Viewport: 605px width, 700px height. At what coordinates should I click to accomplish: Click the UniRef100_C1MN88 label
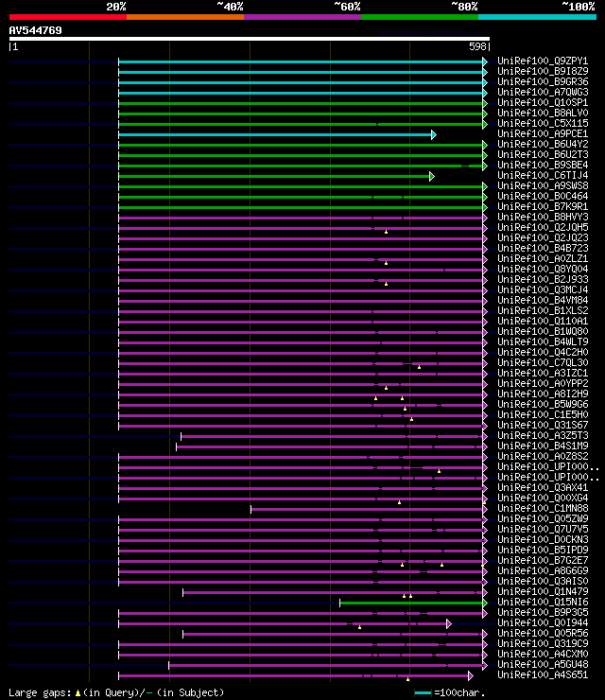click(543, 509)
